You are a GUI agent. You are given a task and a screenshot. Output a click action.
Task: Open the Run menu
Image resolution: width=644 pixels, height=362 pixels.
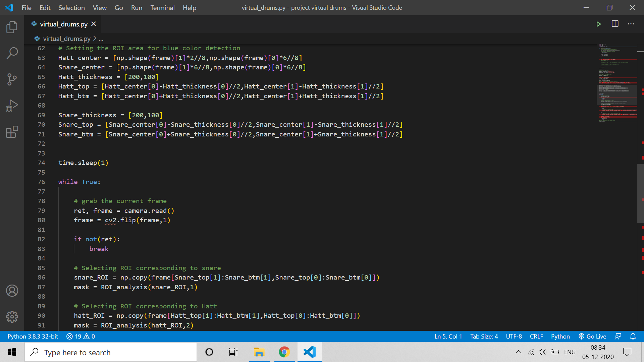(x=136, y=7)
